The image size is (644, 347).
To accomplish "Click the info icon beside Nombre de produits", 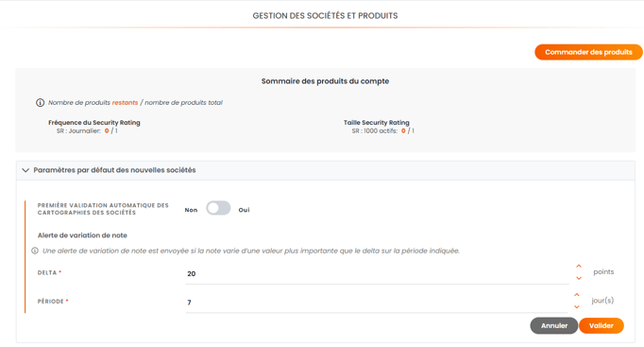I will coord(40,103).
